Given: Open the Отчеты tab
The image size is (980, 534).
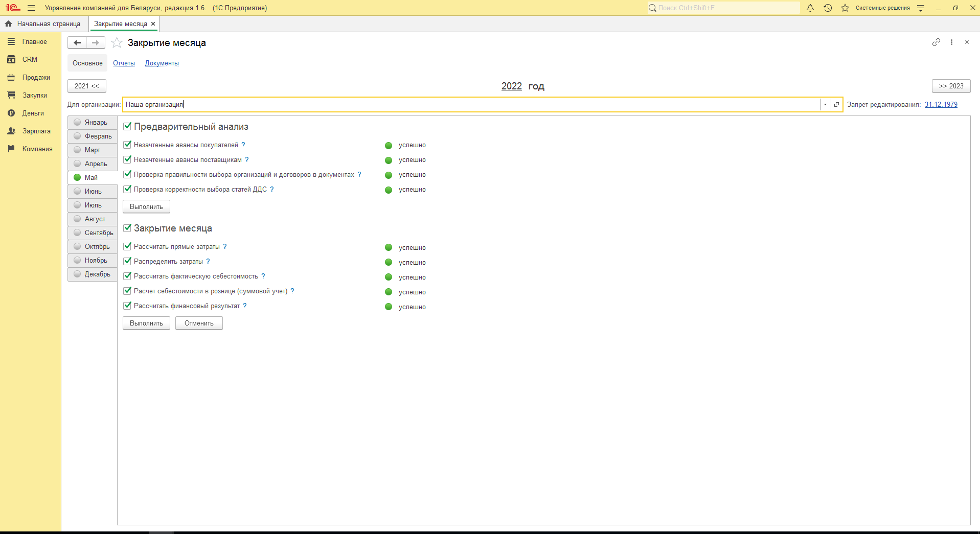Looking at the screenshot, I should [124, 63].
